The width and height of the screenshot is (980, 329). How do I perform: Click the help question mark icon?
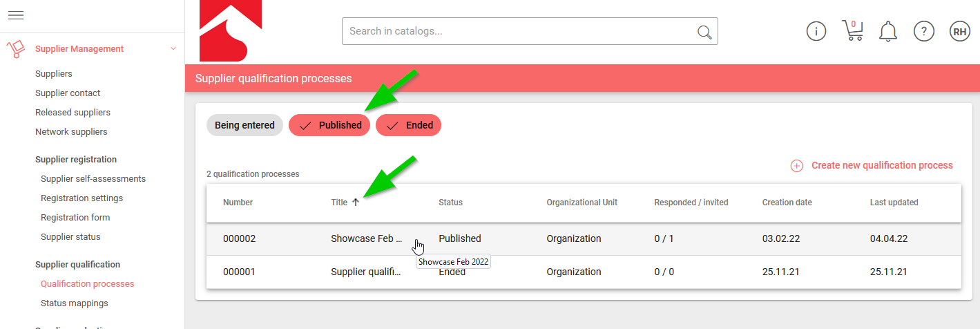pos(923,31)
